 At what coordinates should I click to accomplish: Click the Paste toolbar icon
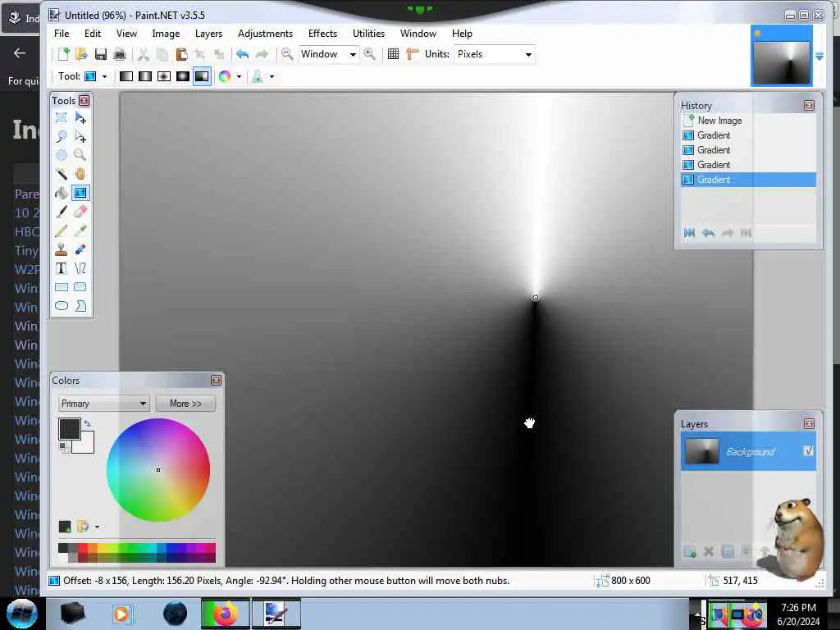point(181,53)
